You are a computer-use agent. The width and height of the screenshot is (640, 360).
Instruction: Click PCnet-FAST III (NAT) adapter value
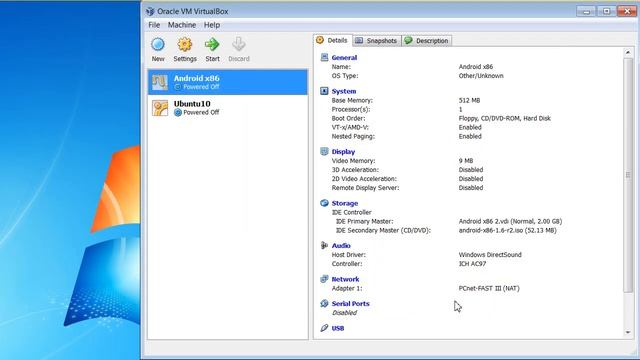[489, 288]
